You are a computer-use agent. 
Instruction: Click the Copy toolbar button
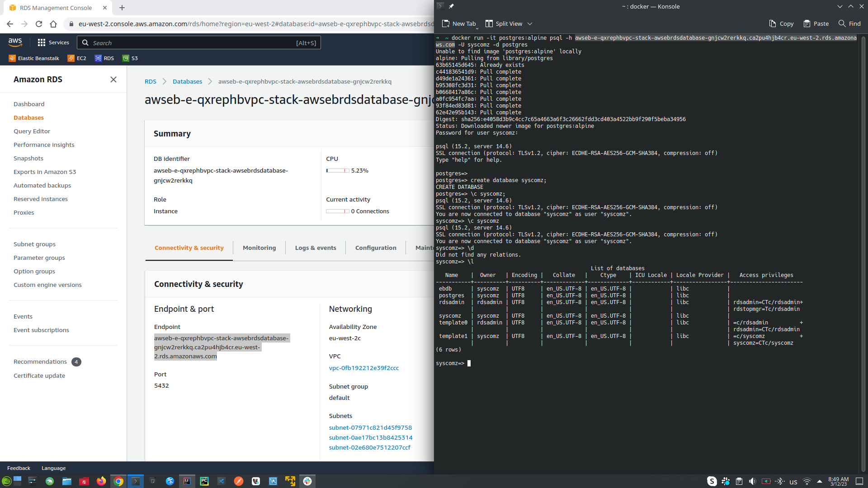pos(781,23)
